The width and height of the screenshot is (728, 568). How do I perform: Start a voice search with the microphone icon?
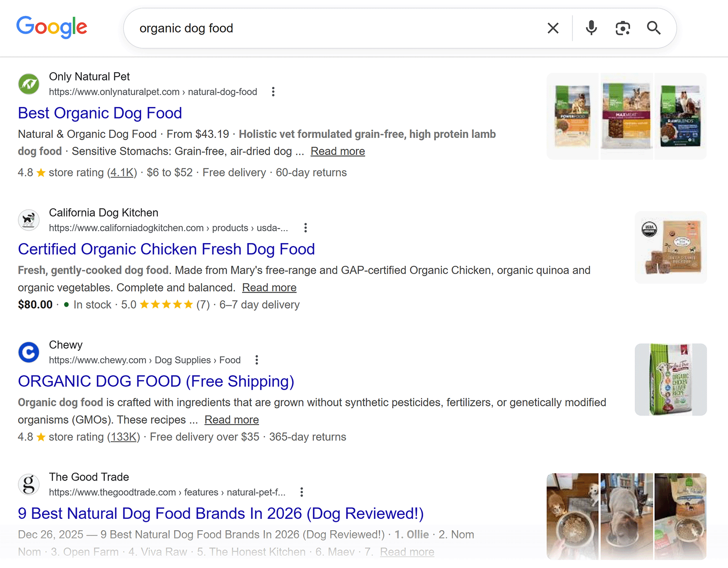(x=591, y=28)
